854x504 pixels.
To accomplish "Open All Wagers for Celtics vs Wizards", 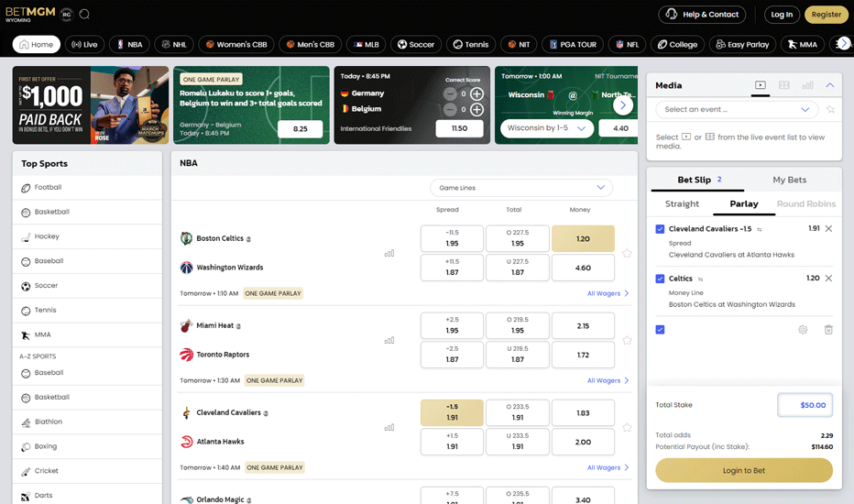I will [608, 293].
